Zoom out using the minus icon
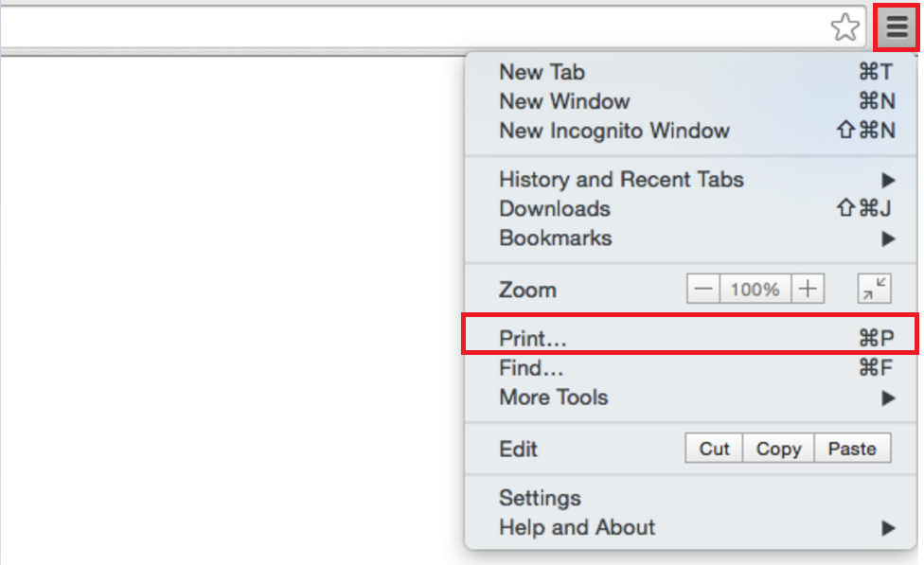Viewport: 924px width, 565px height. pyautogui.click(x=702, y=289)
